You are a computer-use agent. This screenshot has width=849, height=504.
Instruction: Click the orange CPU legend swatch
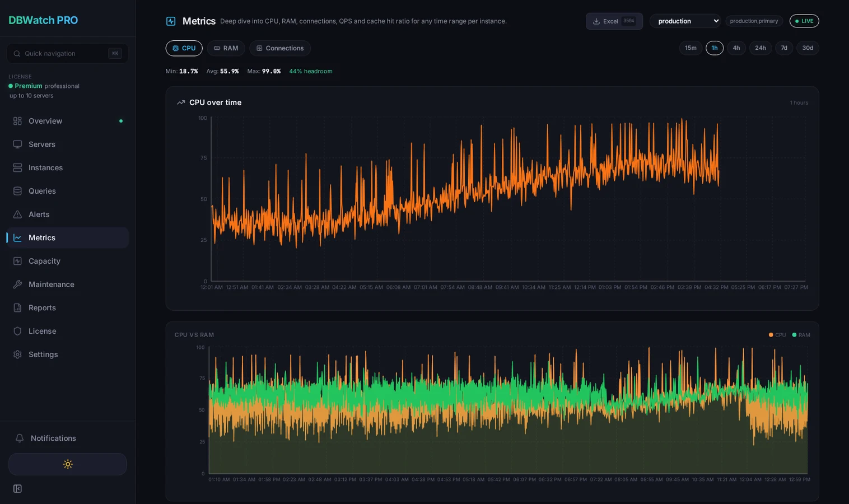771,335
